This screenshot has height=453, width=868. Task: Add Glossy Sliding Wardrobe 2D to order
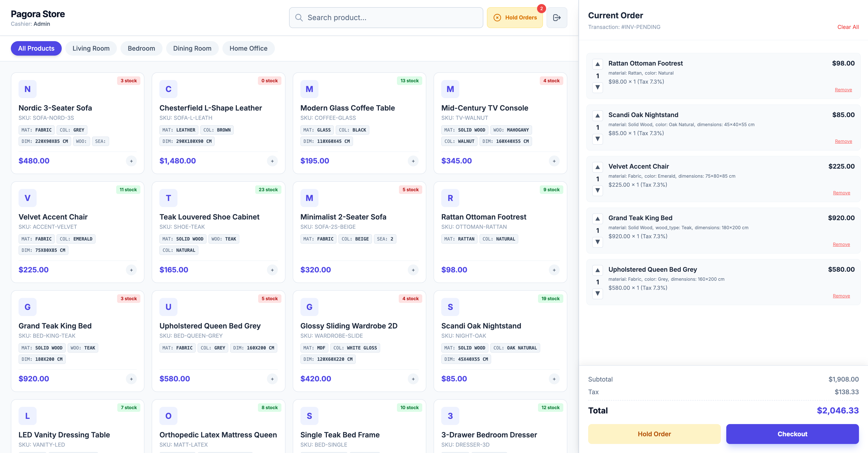pos(413,379)
